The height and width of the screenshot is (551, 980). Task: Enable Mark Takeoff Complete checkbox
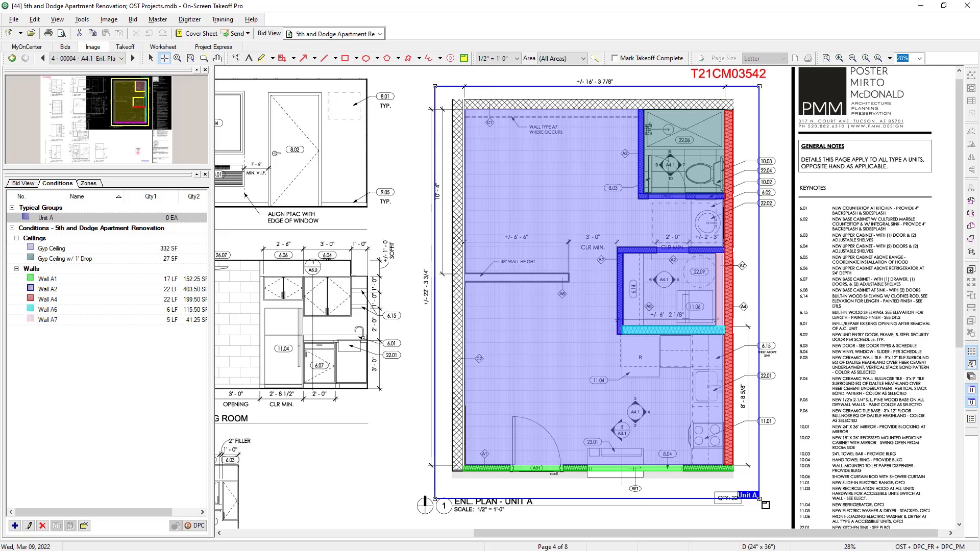(615, 58)
